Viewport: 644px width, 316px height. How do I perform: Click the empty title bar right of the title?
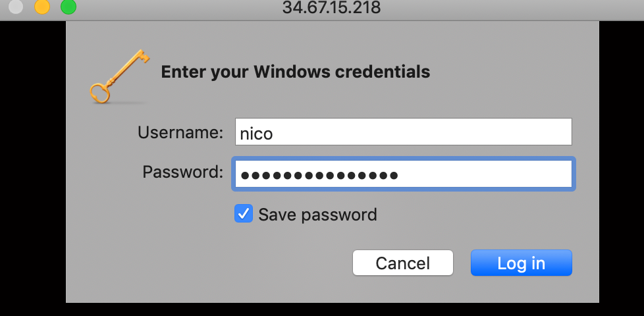point(514,8)
